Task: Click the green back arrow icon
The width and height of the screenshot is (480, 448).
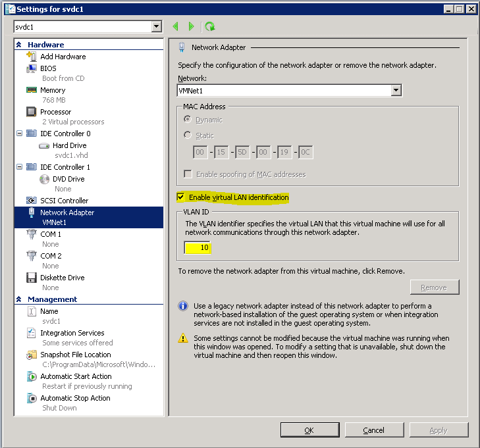Action: [175, 26]
